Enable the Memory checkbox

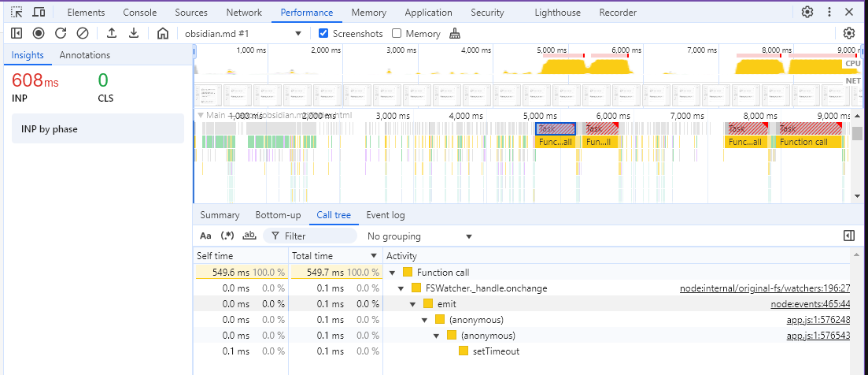397,34
